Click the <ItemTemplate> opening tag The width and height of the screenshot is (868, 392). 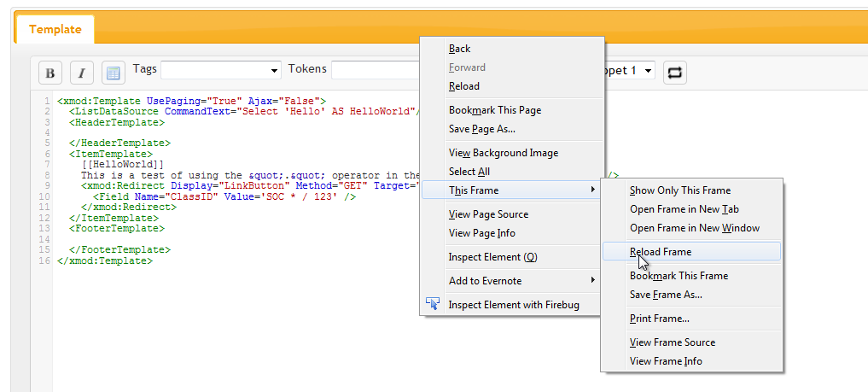coord(111,154)
